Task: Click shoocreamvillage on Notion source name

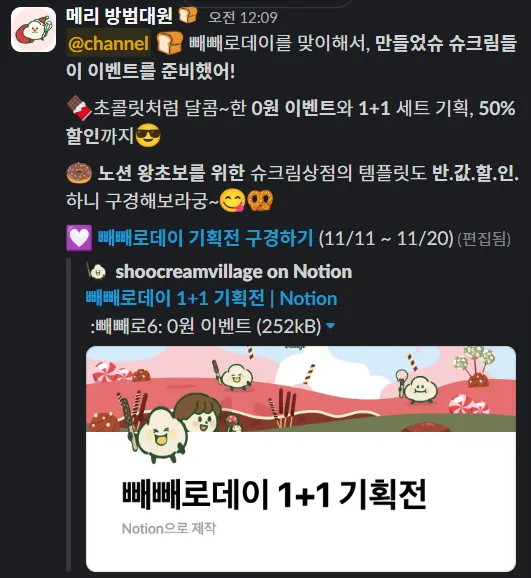Action: tap(234, 272)
